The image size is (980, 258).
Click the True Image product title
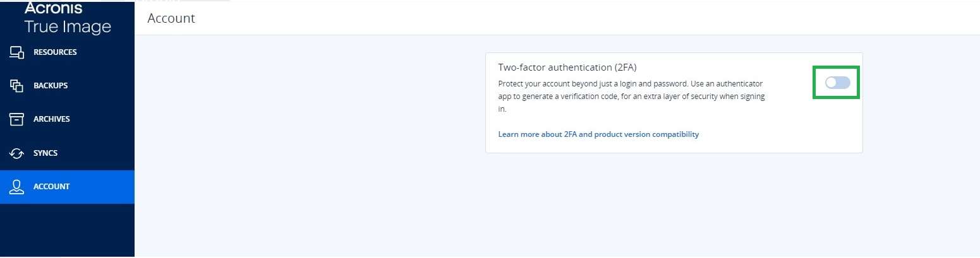[x=68, y=27]
